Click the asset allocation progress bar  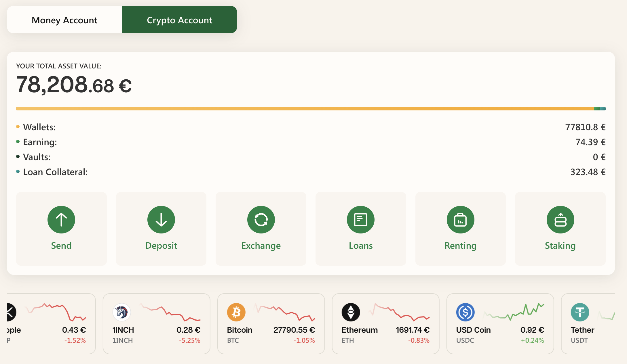311,109
